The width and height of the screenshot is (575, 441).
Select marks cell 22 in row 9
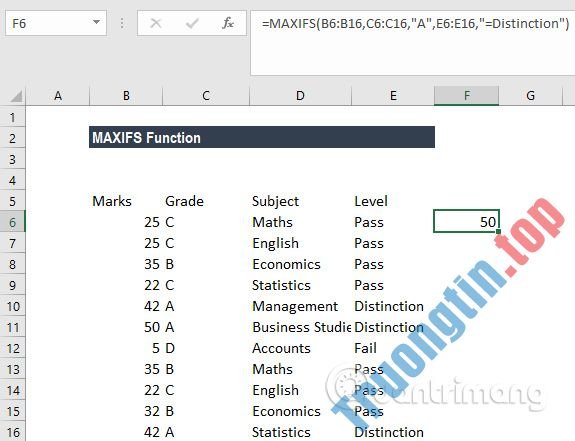click(x=126, y=285)
